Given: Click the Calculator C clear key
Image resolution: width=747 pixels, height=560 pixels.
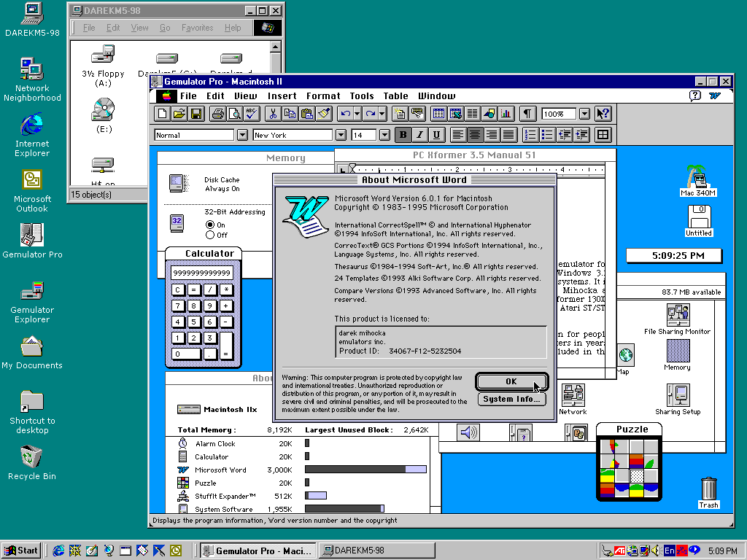Looking at the screenshot, I should coord(178,289).
